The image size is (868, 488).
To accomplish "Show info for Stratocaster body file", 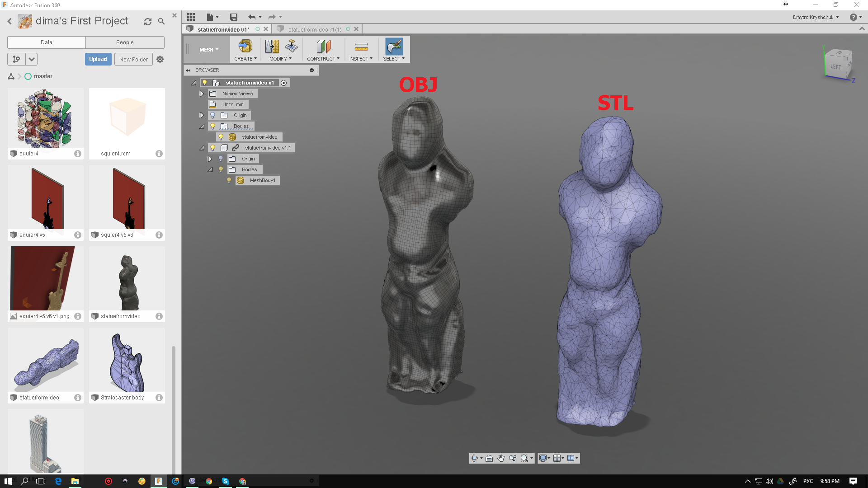I will [159, 398].
